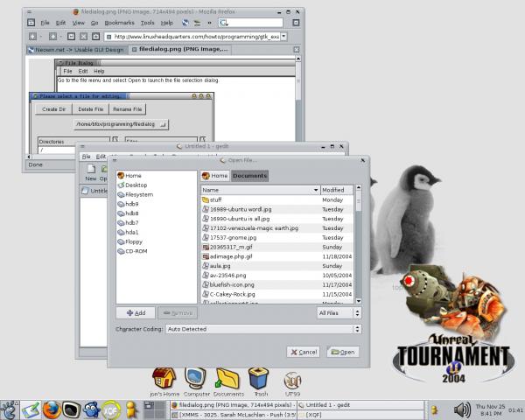Open jon's Home desktop icon
The height and width of the screenshot is (420, 525).
[164, 381]
